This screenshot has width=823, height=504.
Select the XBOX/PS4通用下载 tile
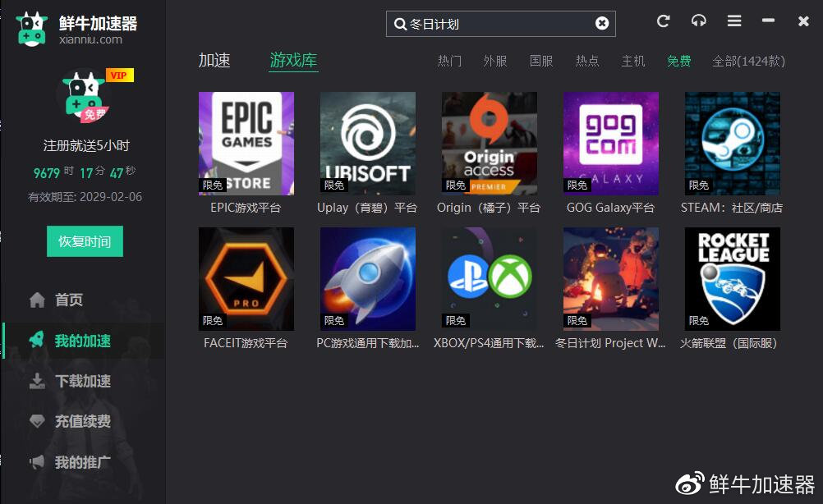coord(490,279)
